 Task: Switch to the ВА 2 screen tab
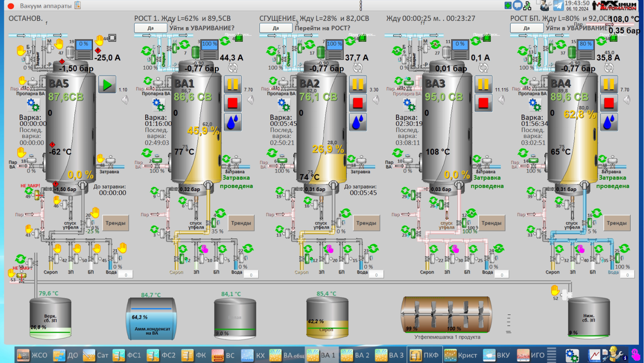355,355
